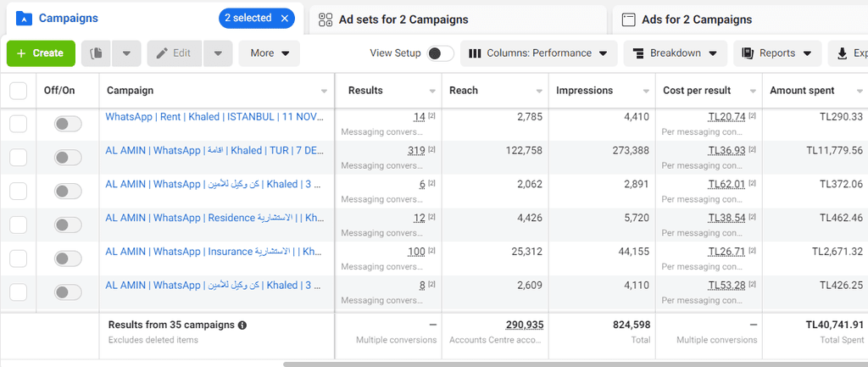868x367 pixels.
Task: Click the green Create button
Action: (x=41, y=53)
